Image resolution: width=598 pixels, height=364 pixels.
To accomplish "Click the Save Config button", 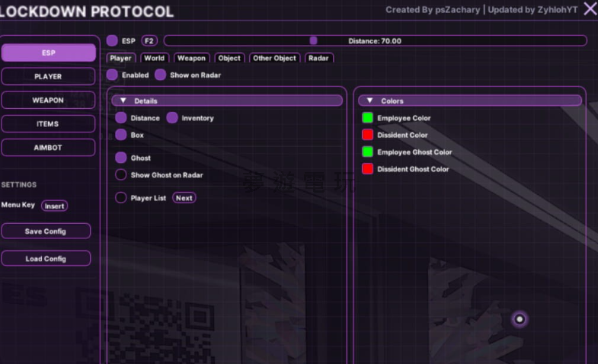I will [x=46, y=231].
